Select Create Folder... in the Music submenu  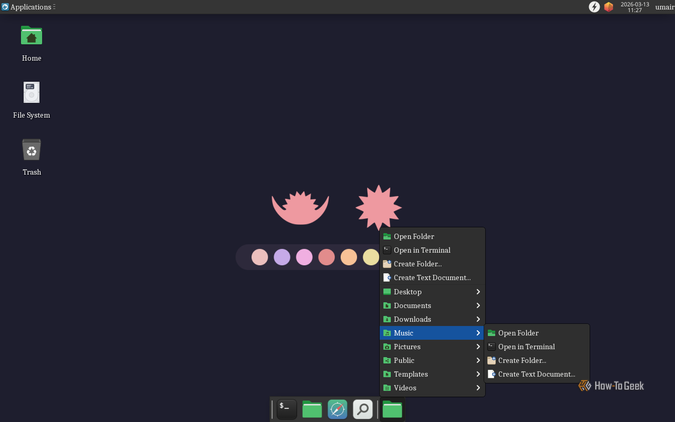coord(536,360)
